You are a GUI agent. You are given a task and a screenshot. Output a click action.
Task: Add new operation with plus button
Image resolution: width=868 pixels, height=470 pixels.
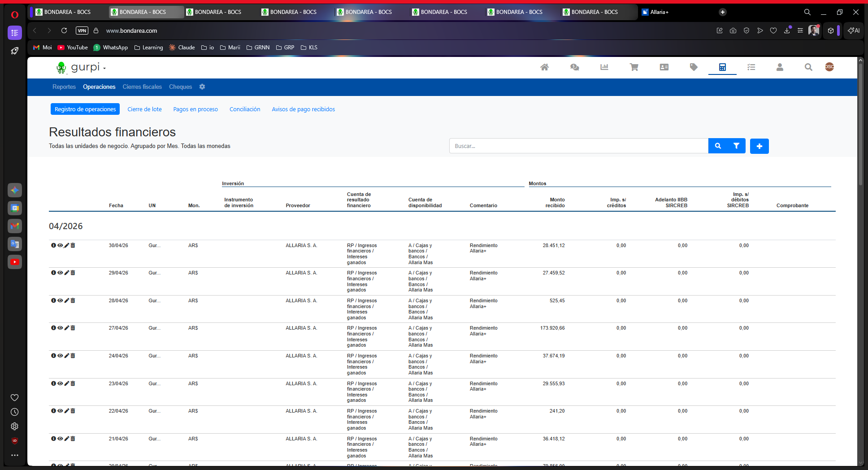click(x=759, y=146)
